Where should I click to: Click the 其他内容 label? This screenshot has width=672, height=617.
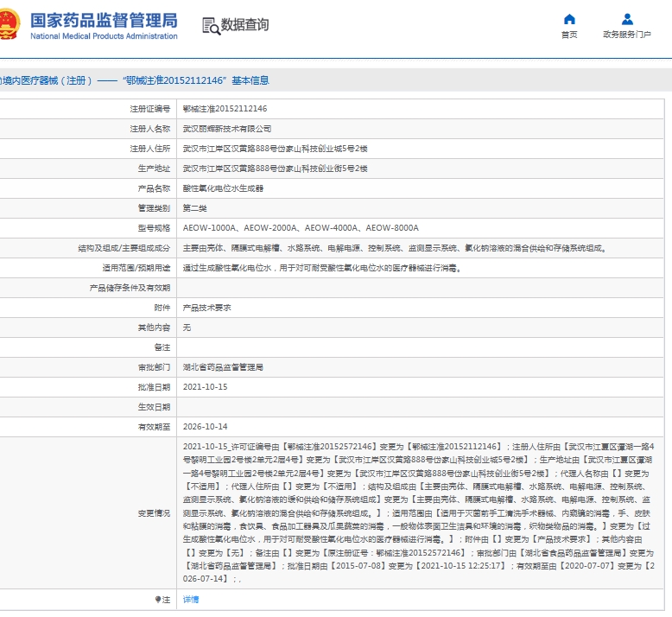pos(154,328)
